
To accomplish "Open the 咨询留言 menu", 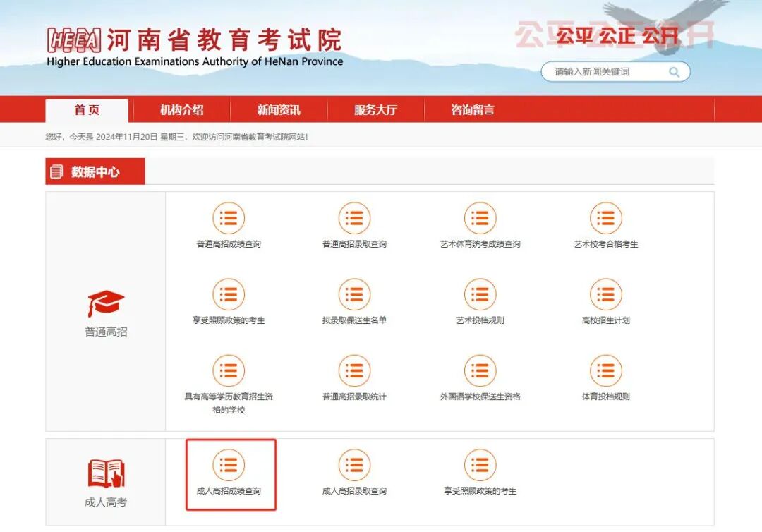I will click(x=471, y=109).
